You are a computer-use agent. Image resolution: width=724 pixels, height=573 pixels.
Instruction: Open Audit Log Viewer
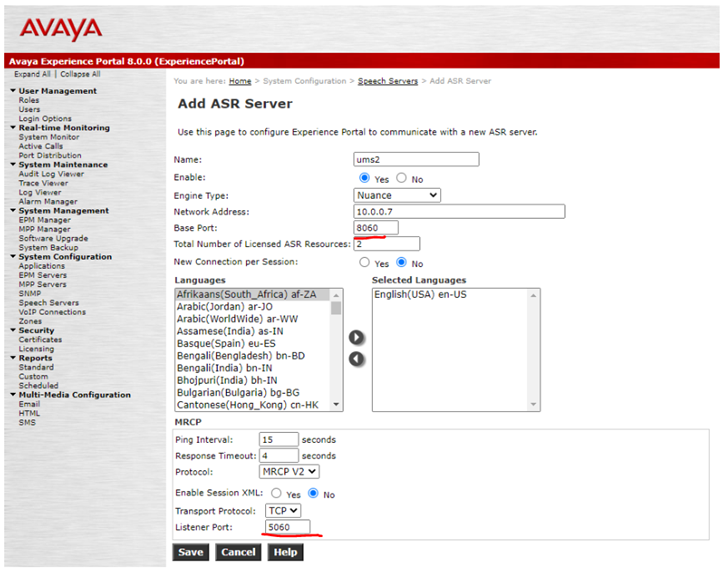point(51,174)
